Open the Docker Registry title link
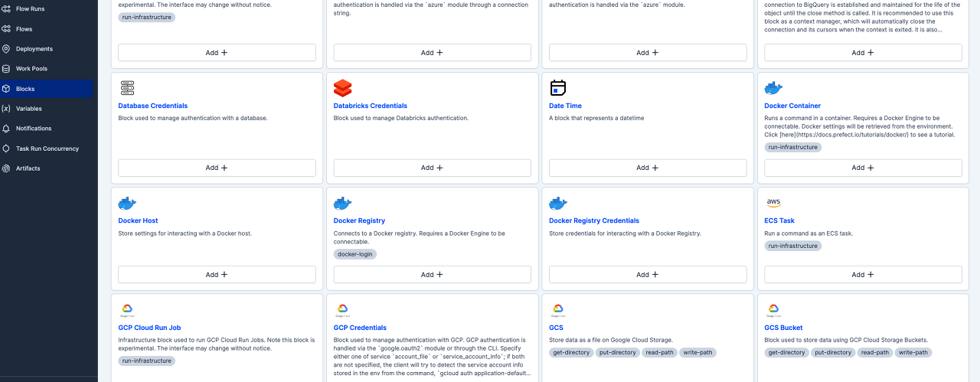The width and height of the screenshot is (980, 382). (x=360, y=220)
